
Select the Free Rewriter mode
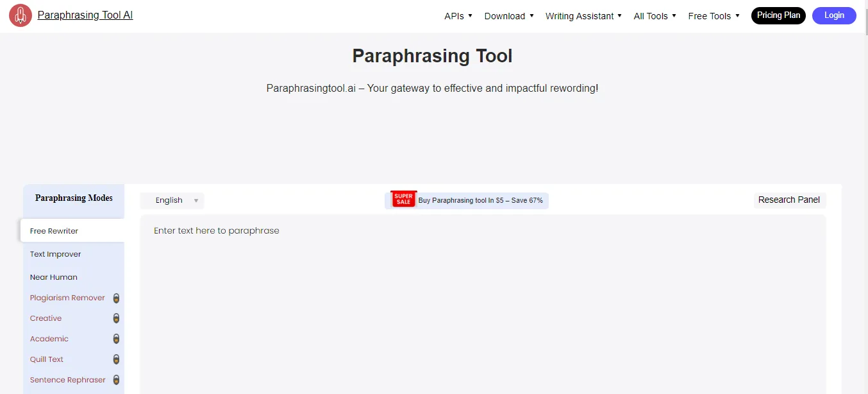click(54, 230)
